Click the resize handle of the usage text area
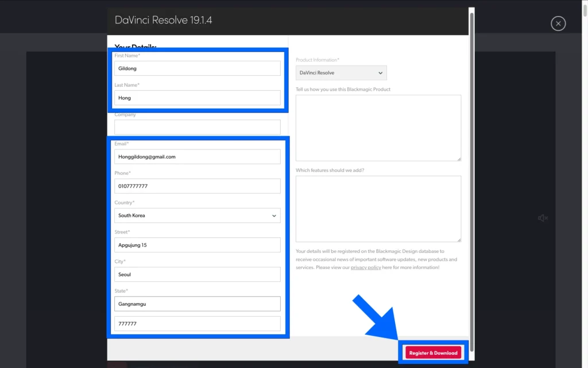The height and width of the screenshot is (368, 588). point(459,159)
